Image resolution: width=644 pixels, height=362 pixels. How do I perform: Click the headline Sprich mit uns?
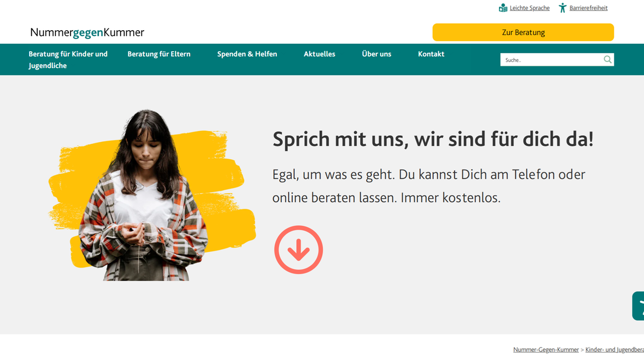pos(433,139)
